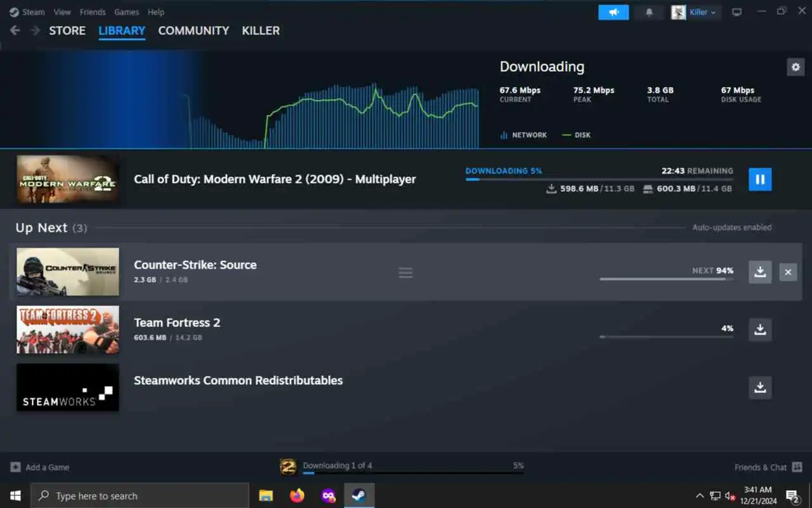Open Call of Duty: Modern Warfare 2 title
The image size is (812, 508).
click(x=275, y=179)
